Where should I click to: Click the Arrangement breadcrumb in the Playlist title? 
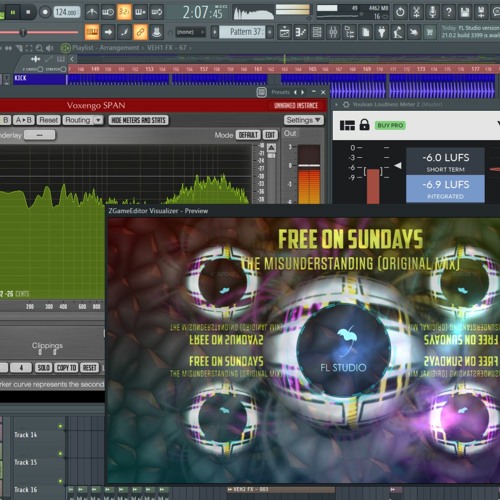pos(119,48)
